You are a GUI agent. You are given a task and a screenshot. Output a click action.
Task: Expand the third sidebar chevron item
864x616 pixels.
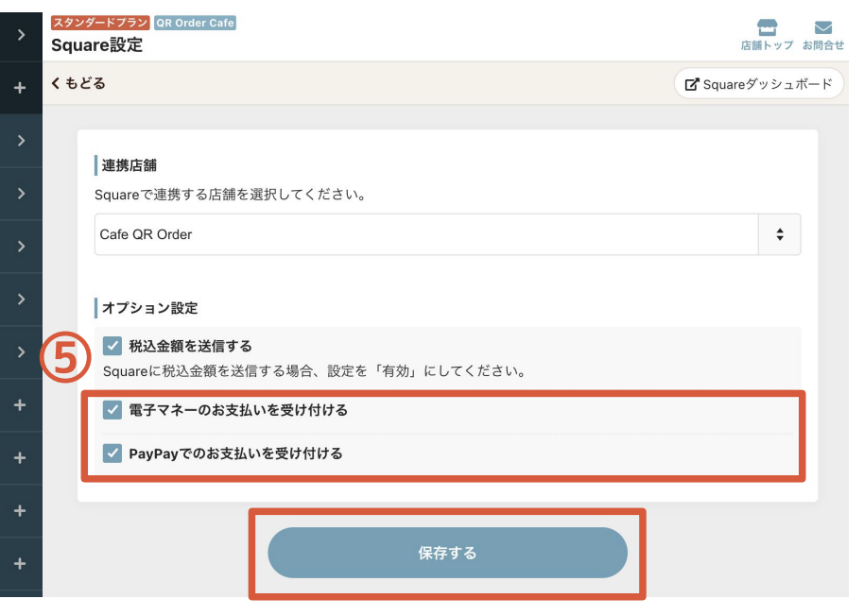point(21,194)
